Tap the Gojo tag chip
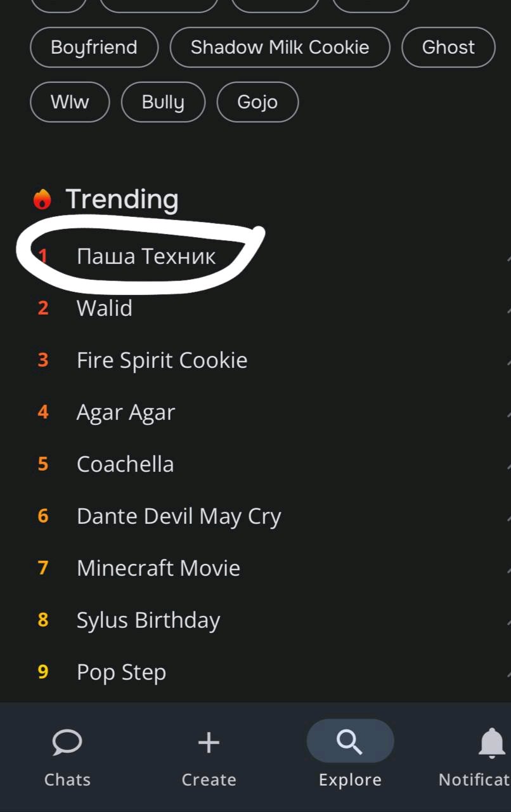This screenshot has width=511, height=812. tap(257, 101)
